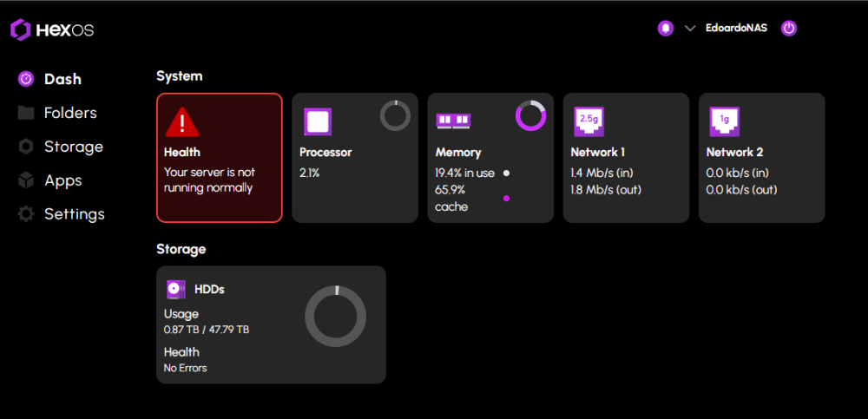
Task: Open Folders in the sidebar
Action: click(69, 113)
